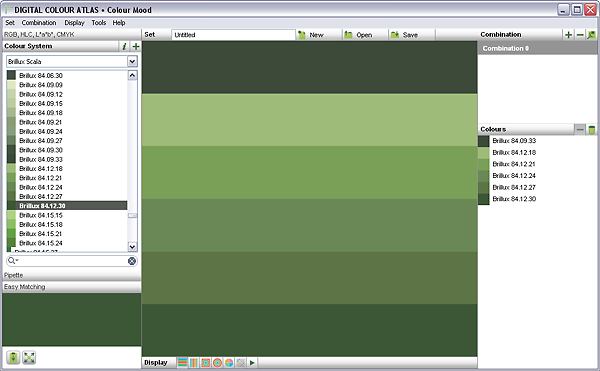
Task: Expand the Easy Matching panel
Action: pos(72,287)
